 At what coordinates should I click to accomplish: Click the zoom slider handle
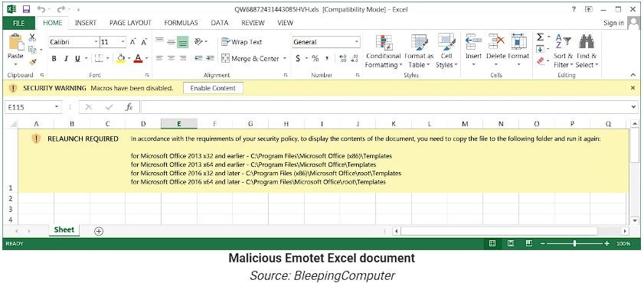574,244
